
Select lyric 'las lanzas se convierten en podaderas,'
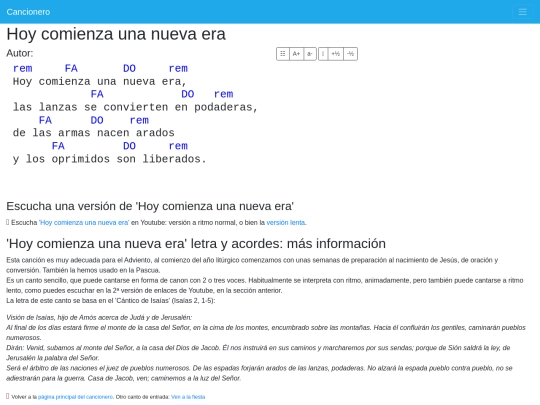(x=135, y=107)
